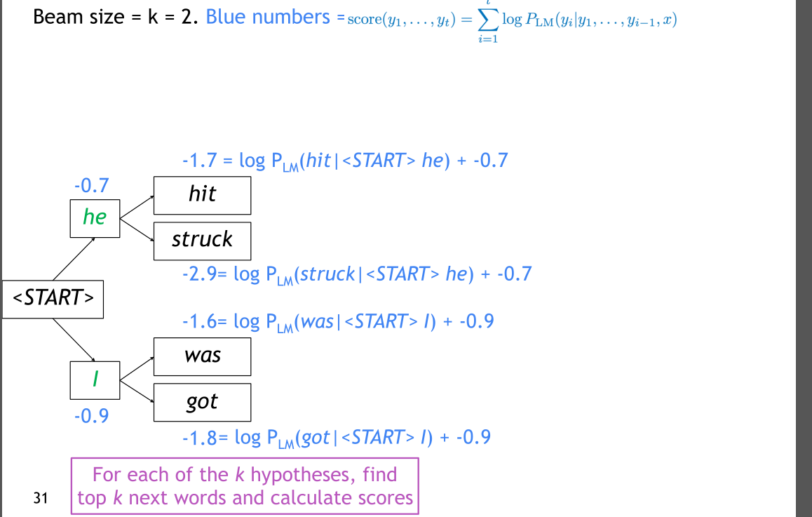This screenshot has height=517, width=812.
Task: Click the 'struck' word box
Action: [x=203, y=241]
